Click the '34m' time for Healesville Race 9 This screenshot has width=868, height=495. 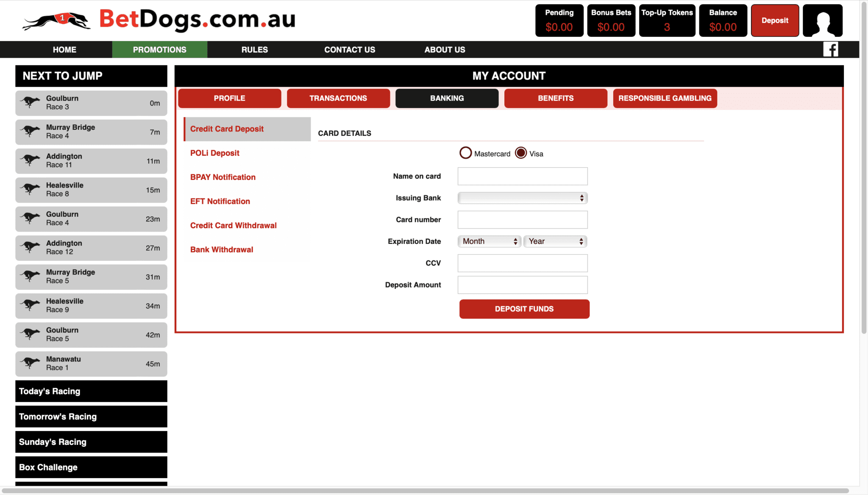point(153,306)
